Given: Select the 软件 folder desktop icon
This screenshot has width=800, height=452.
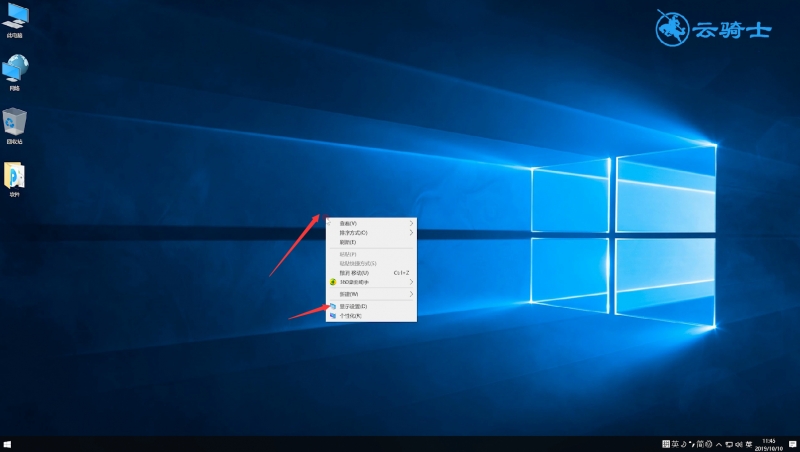Looking at the screenshot, I should pyautogui.click(x=14, y=180).
